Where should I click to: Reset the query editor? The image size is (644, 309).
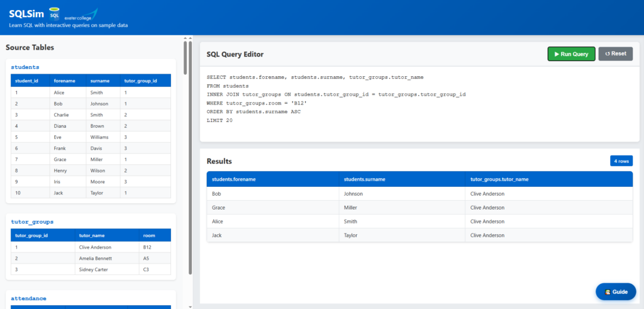(615, 54)
